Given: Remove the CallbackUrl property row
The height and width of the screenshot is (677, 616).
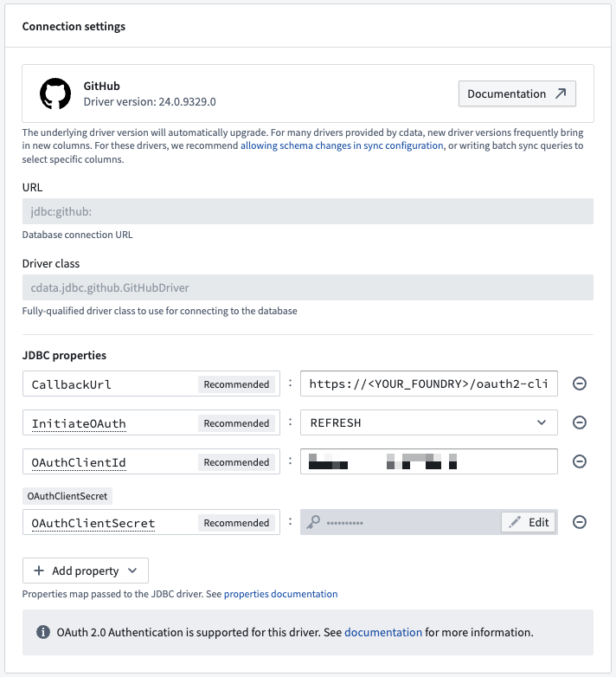Looking at the screenshot, I should coord(580,384).
